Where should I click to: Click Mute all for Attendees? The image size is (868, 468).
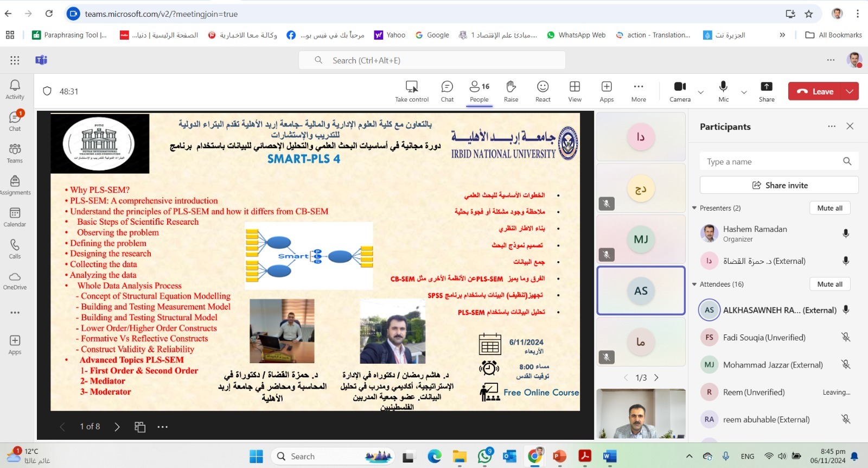coord(829,284)
